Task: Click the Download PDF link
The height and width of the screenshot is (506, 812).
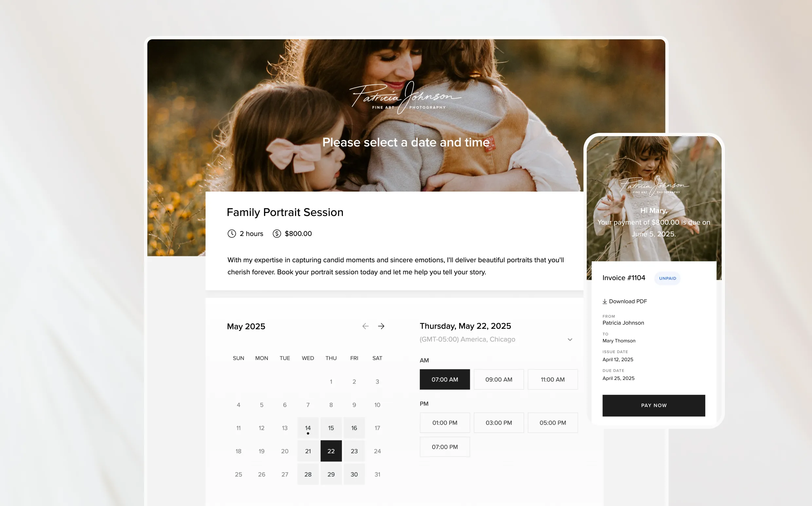Action: pyautogui.click(x=628, y=301)
